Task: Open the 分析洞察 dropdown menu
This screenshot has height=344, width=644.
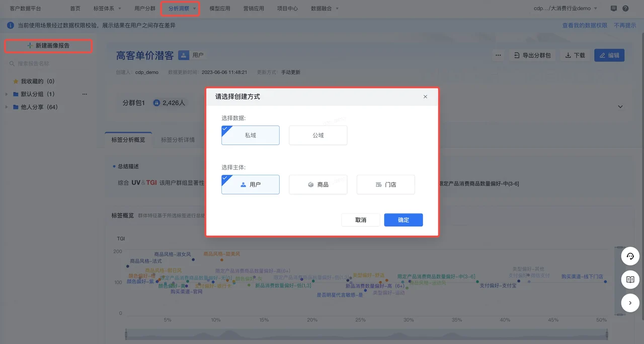Action: click(182, 9)
